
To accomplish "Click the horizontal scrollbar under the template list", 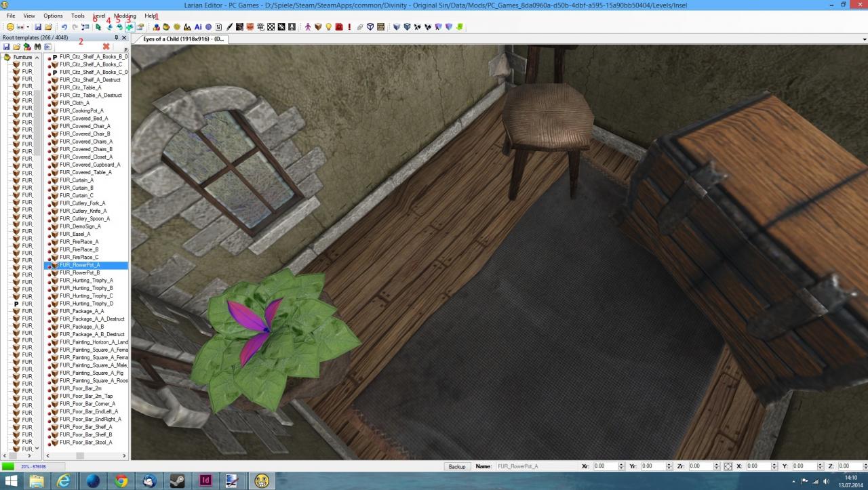I will [85, 456].
